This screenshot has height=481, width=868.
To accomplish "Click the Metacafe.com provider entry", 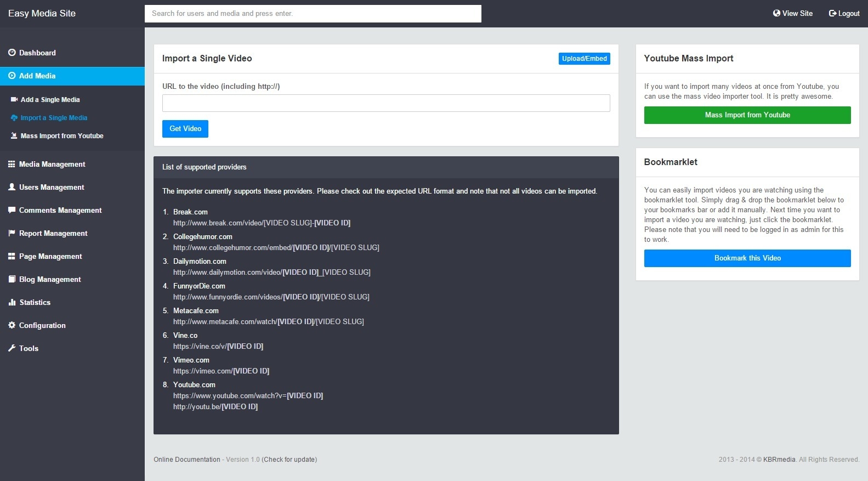I will click(196, 310).
